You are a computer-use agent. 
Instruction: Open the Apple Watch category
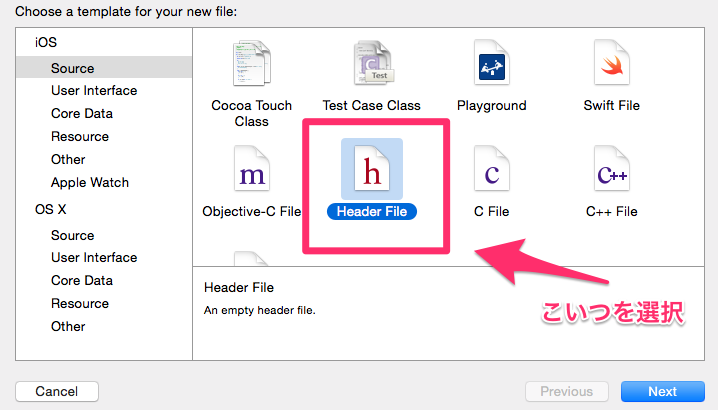90,182
